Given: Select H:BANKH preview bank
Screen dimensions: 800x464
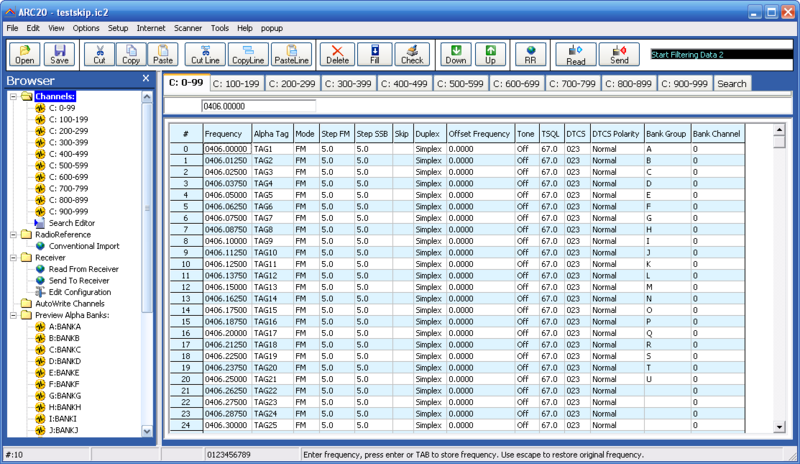Looking at the screenshot, I should (65, 407).
